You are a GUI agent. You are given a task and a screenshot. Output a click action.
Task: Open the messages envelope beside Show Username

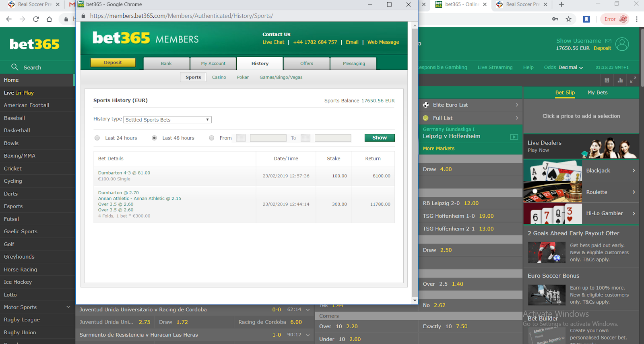pyautogui.click(x=608, y=41)
